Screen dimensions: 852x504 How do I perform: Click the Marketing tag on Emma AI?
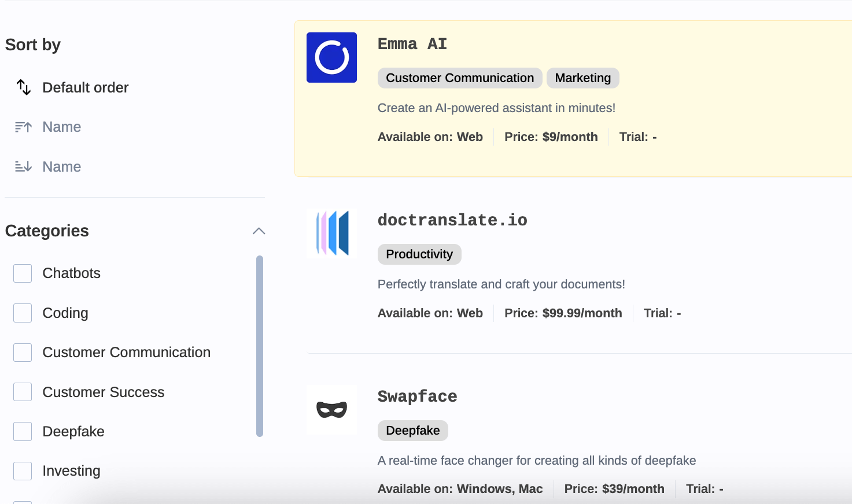click(583, 78)
